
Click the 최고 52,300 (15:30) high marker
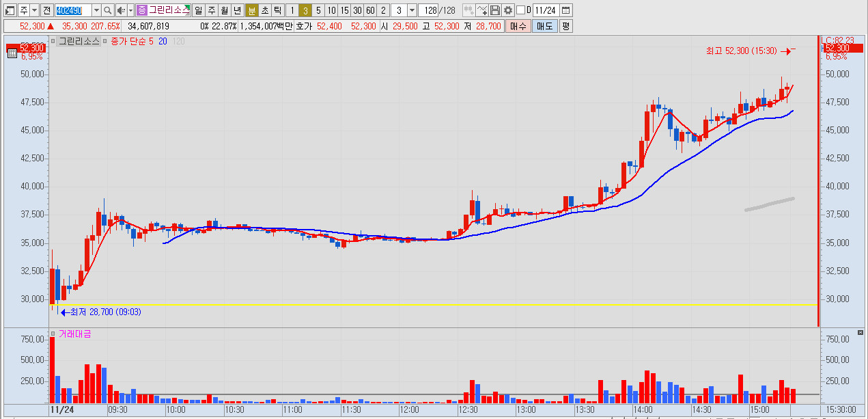click(741, 51)
